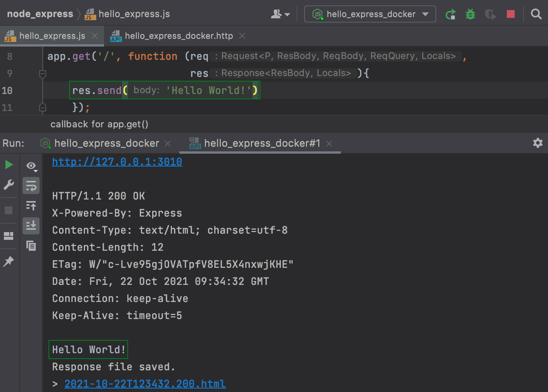Open the http://127.0.0.1:3010 link

[x=117, y=162]
